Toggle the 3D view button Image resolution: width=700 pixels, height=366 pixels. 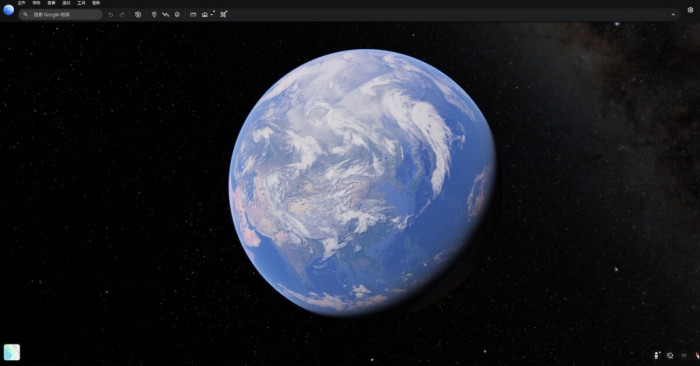point(684,355)
